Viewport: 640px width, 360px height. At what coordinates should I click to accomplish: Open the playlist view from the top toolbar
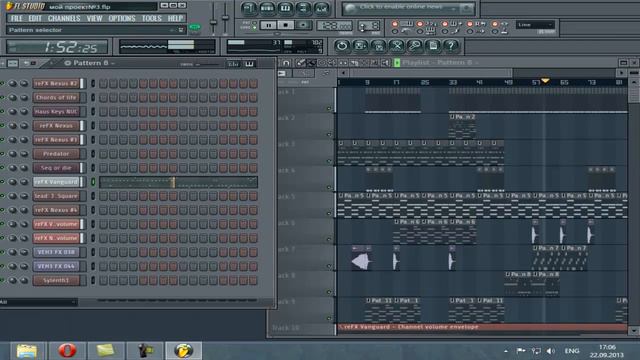coord(249,8)
